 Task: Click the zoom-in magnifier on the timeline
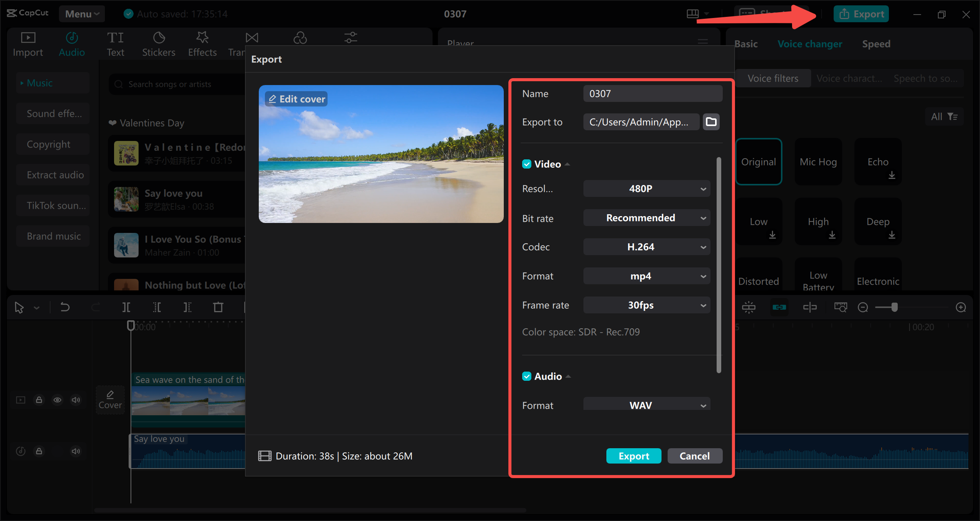[961, 307]
